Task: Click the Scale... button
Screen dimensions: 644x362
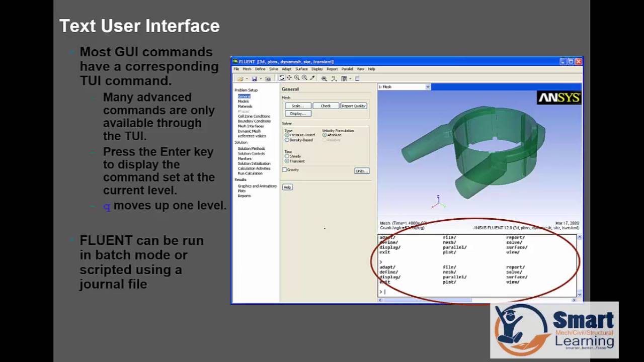Action: pyautogui.click(x=298, y=106)
